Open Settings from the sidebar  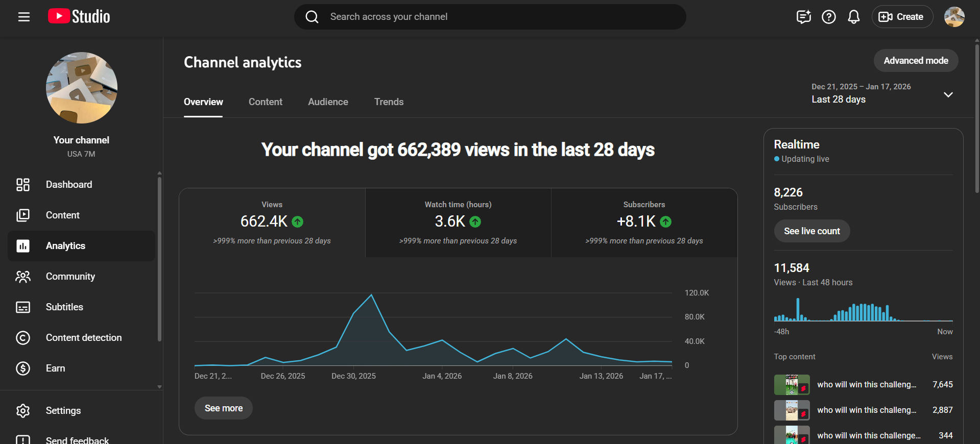coord(63,411)
